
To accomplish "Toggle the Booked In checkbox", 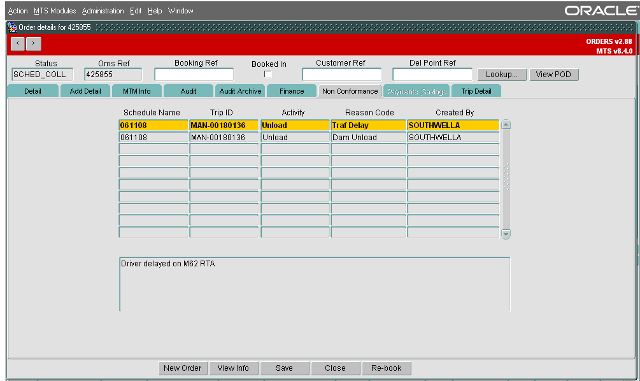I will [267, 74].
